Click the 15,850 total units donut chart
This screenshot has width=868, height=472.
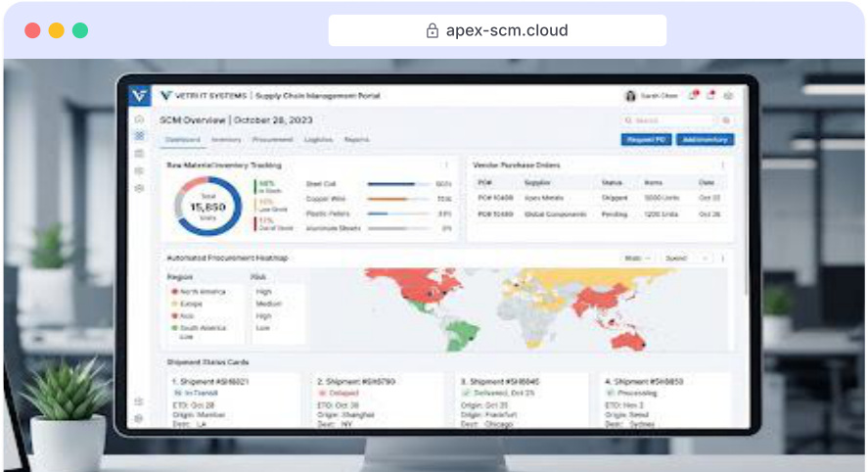[x=208, y=206]
